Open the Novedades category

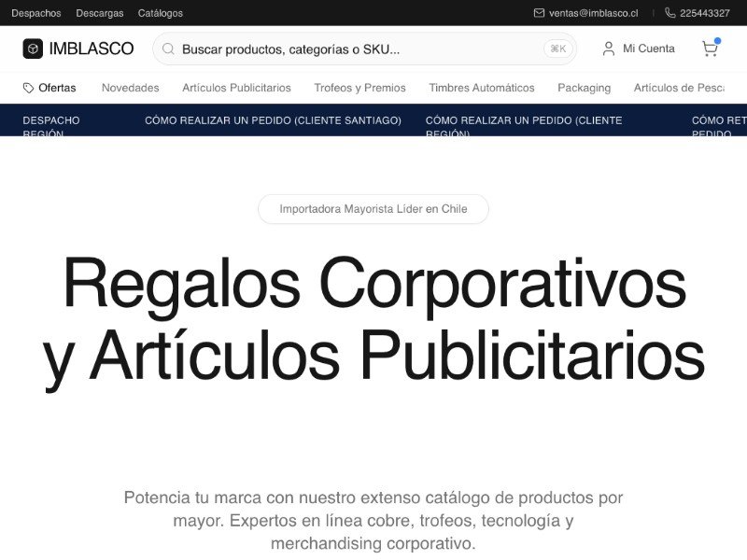(x=131, y=88)
